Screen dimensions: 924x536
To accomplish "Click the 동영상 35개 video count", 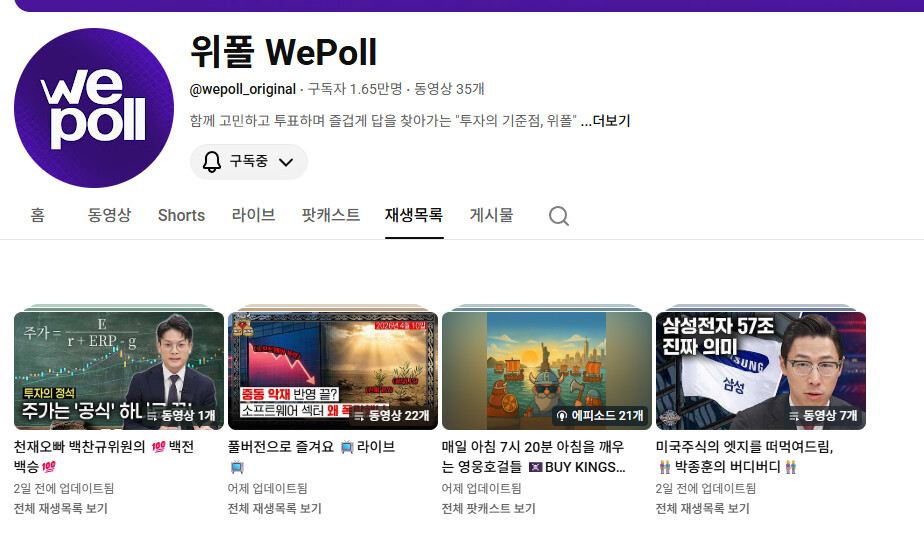I will coord(449,89).
